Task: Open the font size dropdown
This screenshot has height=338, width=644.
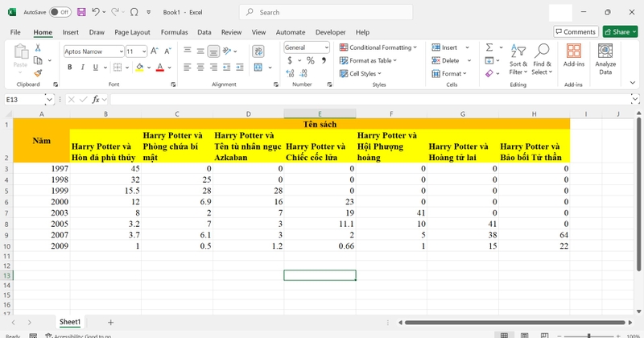Action: point(144,52)
